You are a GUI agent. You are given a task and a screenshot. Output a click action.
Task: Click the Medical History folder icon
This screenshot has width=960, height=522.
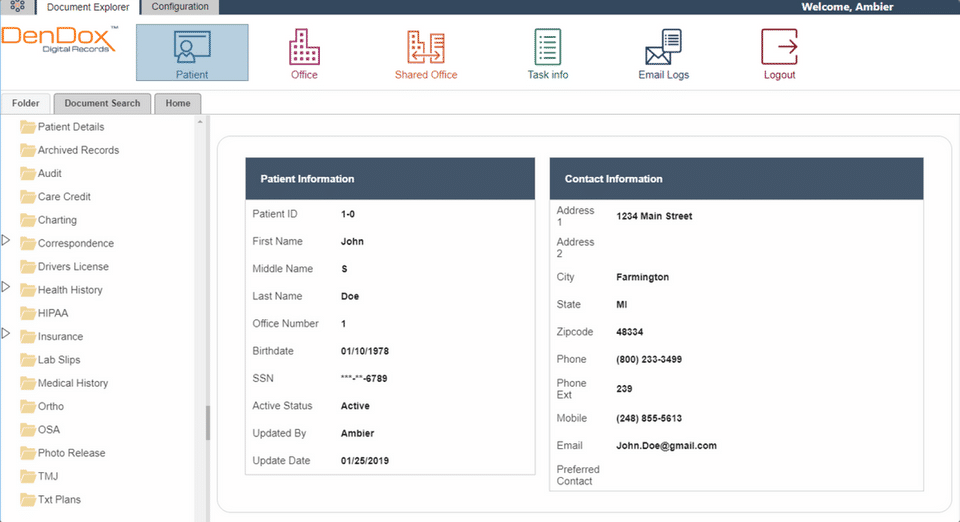pos(28,382)
